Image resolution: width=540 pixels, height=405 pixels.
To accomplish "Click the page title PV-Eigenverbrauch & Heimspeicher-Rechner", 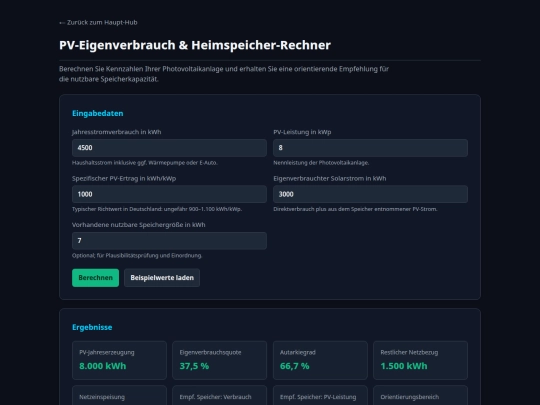I will click(195, 45).
